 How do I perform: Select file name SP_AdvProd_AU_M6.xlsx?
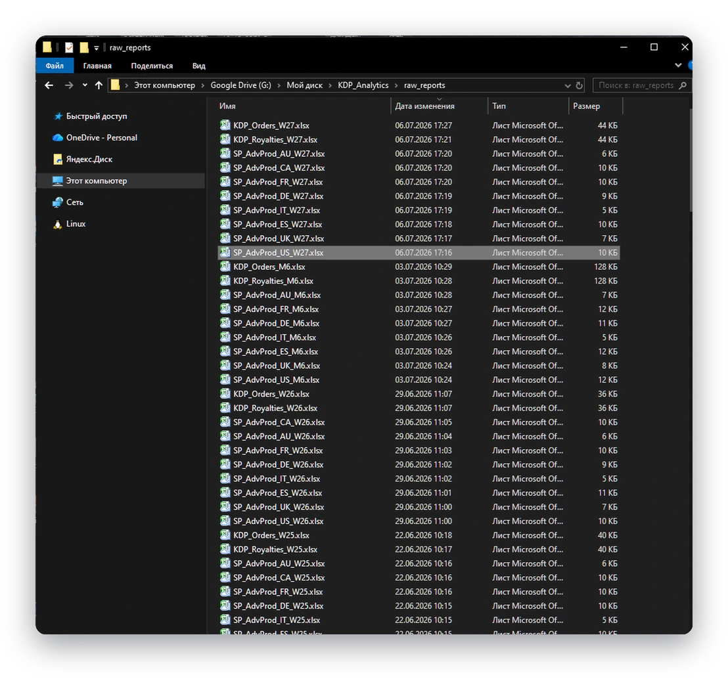277,295
